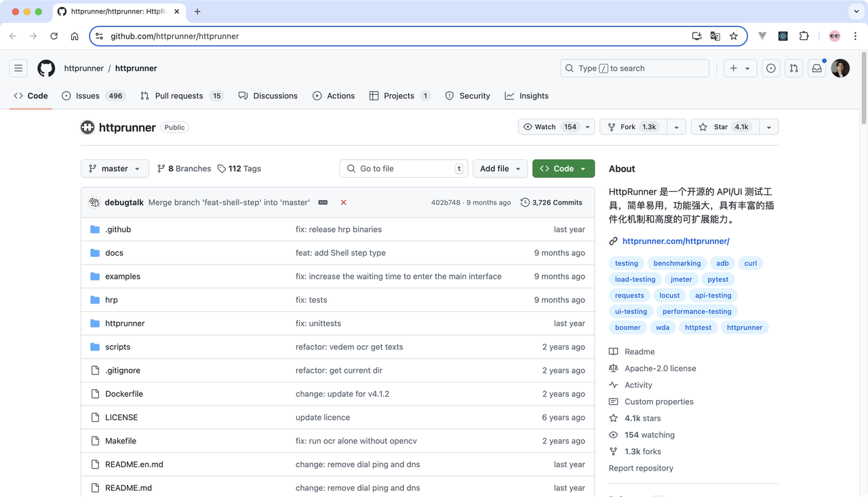Open commit hash 402b748
This screenshot has width=868, height=497.
(x=446, y=202)
